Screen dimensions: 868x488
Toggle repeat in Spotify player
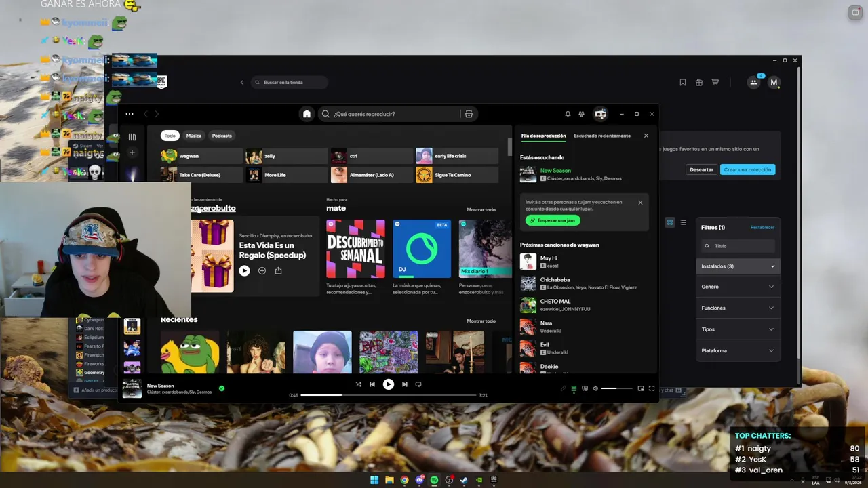tap(418, 384)
